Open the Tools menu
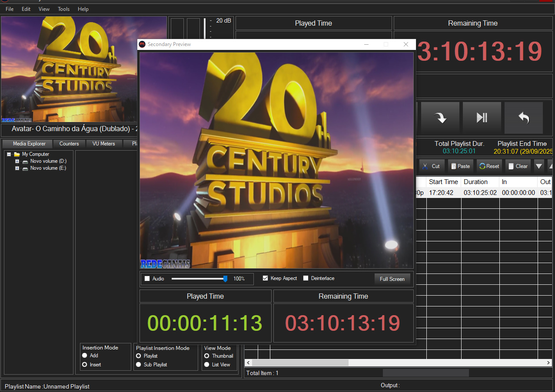The height and width of the screenshot is (392, 555). click(x=63, y=9)
